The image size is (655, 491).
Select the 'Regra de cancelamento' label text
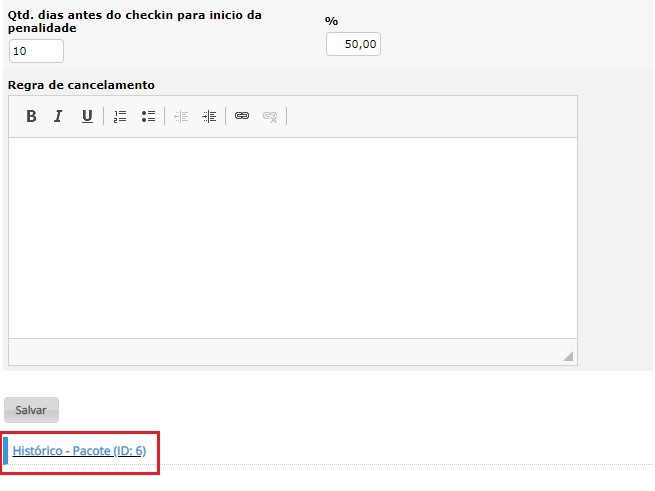[81, 85]
